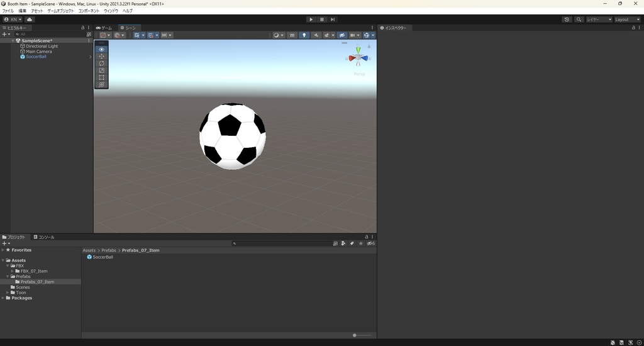Expand the Packages folder
Image resolution: width=644 pixels, height=346 pixels.
(3, 298)
